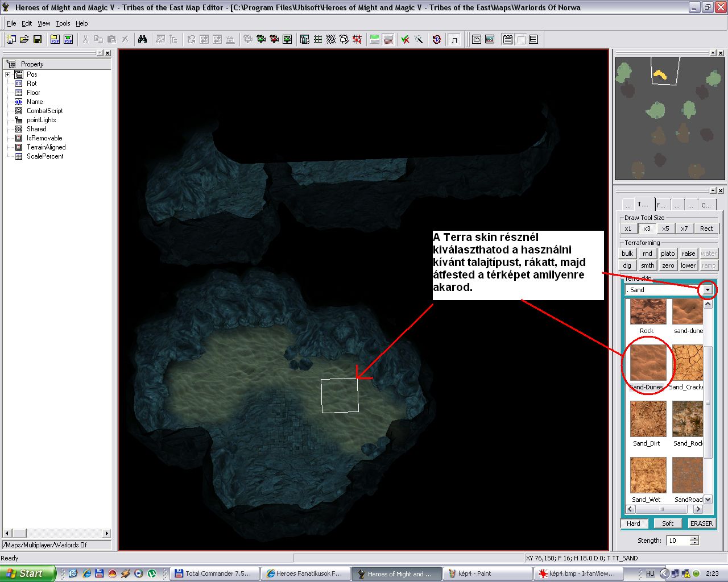
Task: Click the window panel toolbar icon
Action: tap(477, 39)
